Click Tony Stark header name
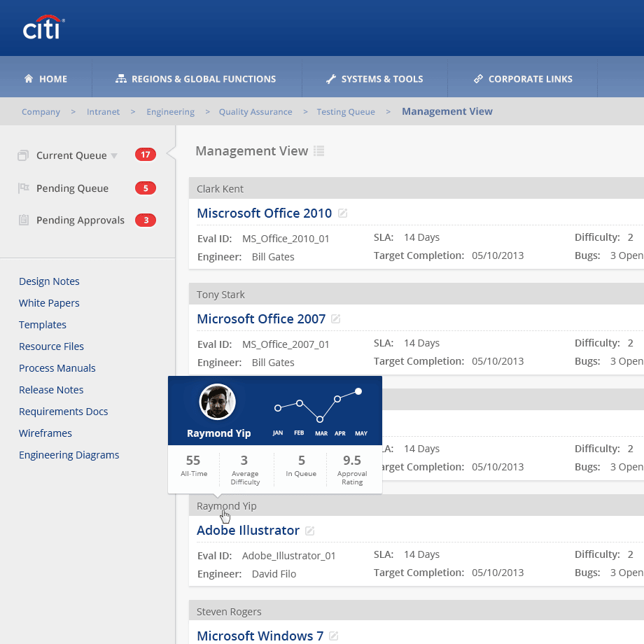Viewport: 644px width, 644px height. (x=220, y=295)
